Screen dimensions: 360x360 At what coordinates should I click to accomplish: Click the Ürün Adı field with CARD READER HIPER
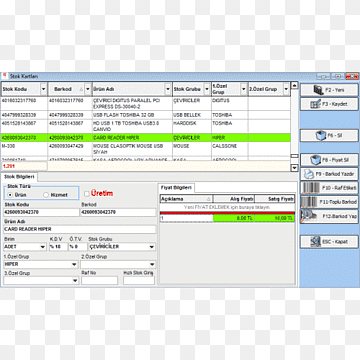click(x=80, y=229)
